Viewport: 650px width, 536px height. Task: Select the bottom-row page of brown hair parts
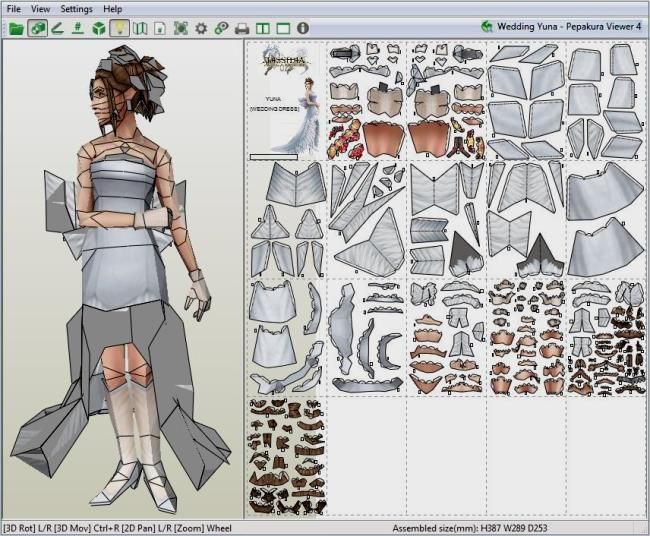[x=286, y=457]
